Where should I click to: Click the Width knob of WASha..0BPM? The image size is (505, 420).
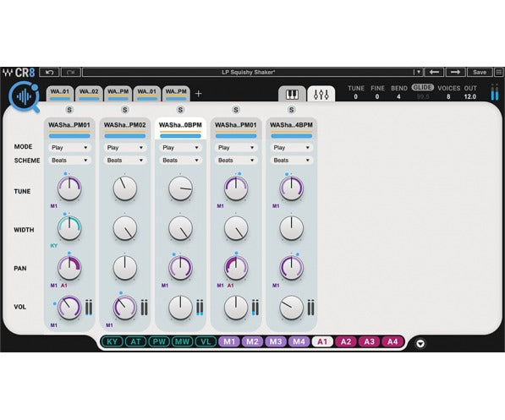[180, 228]
